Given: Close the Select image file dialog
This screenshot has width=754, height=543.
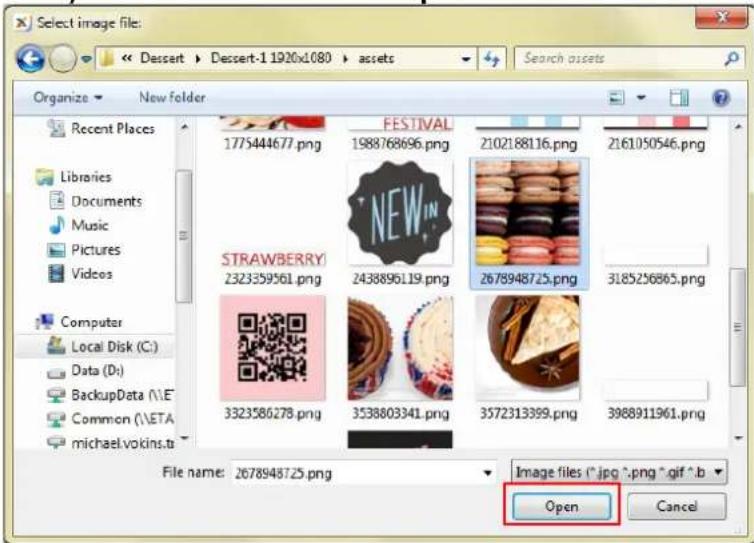Looking at the screenshot, I should (x=721, y=17).
